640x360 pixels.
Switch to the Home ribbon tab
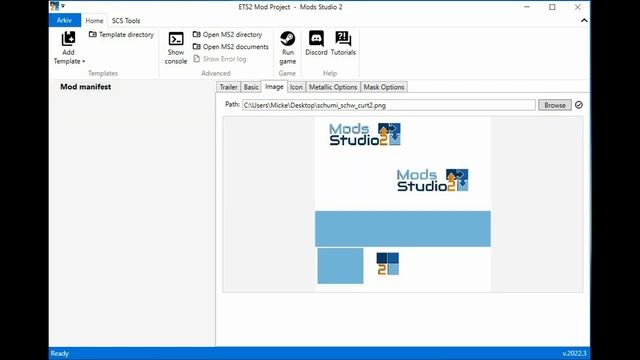(94, 20)
